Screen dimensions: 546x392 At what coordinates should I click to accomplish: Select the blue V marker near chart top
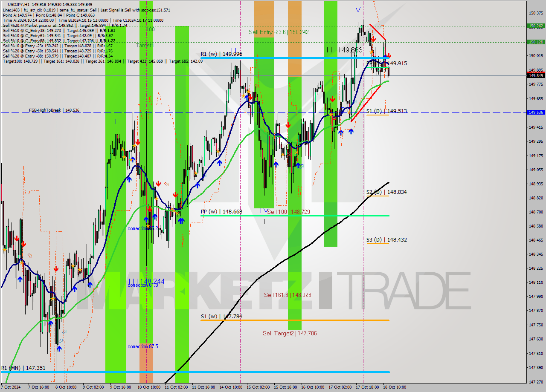(x=358, y=9)
